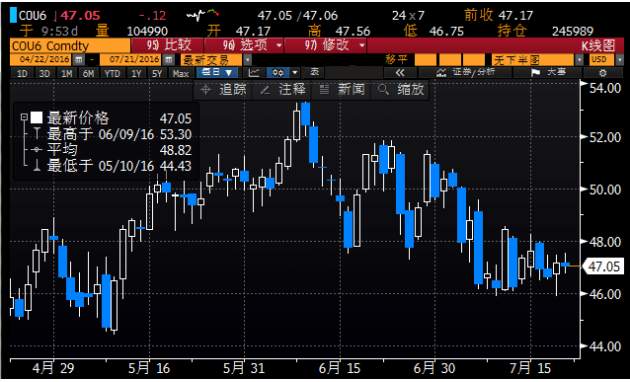Click the 平均 48.82 legend row
630x382 pixels.
(119, 150)
